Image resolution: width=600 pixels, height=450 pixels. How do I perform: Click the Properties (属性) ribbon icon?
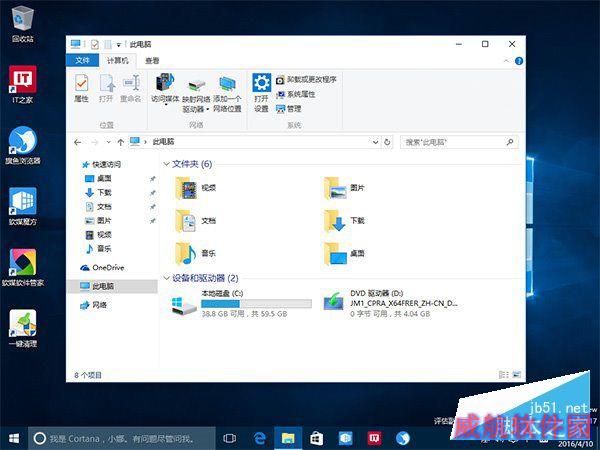pos(81,88)
